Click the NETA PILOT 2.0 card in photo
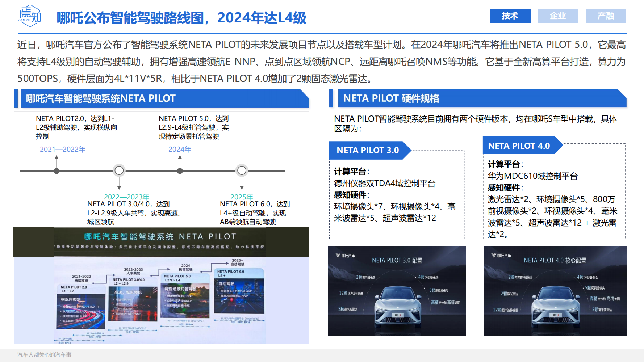644x362 pixels. 80,306
